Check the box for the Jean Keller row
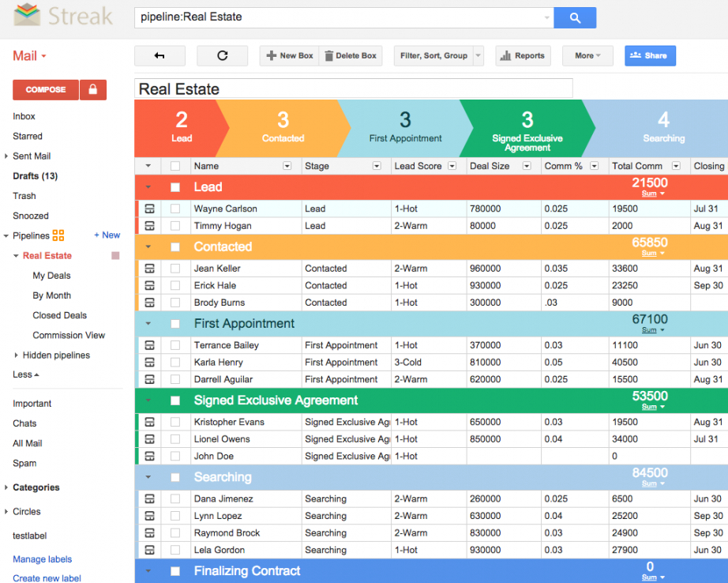 pyautogui.click(x=175, y=269)
